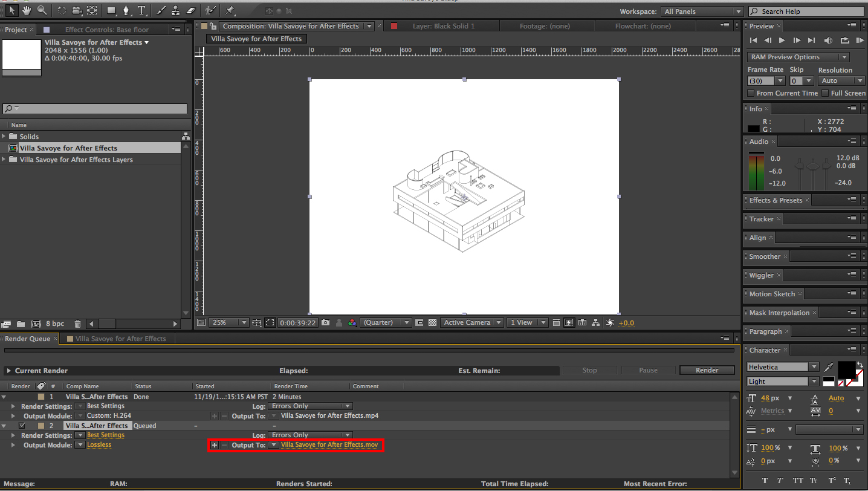Open Choose grid and guide options icon
Image resolution: width=868 pixels, height=491 pixels.
(257, 323)
